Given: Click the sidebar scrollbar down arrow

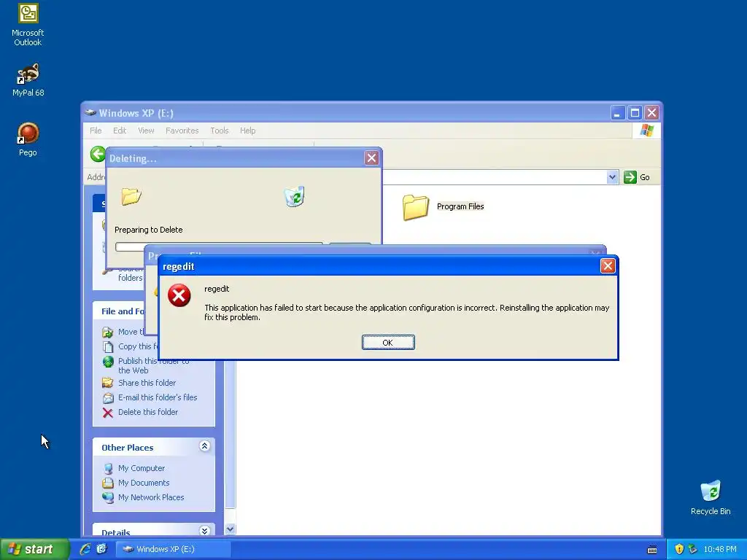Looking at the screenshot, I should [x=230, y=529].
